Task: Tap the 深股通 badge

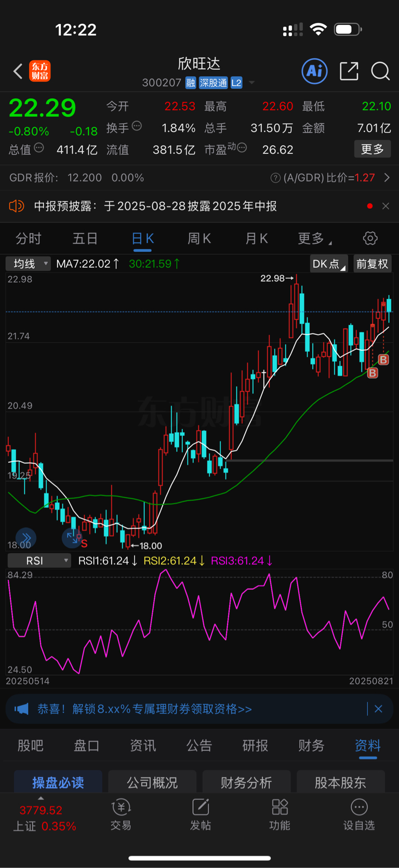Action: (214, 83)
